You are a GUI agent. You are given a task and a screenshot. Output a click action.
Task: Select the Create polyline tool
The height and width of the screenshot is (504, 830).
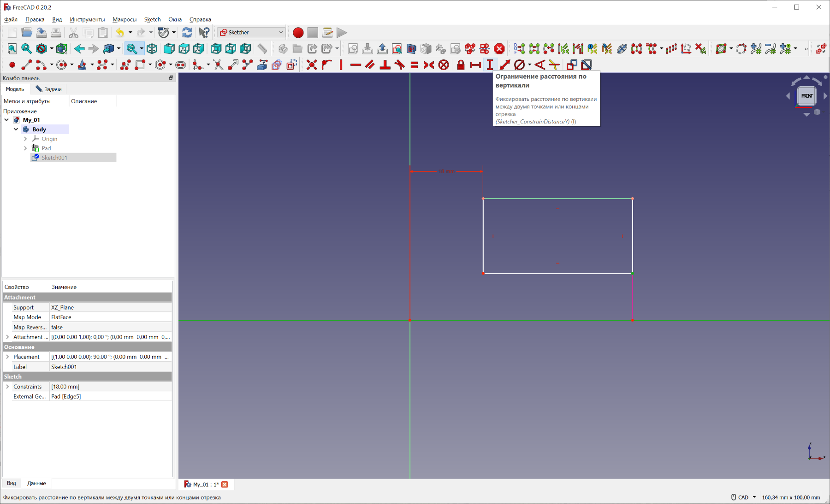tap(125, 65)
